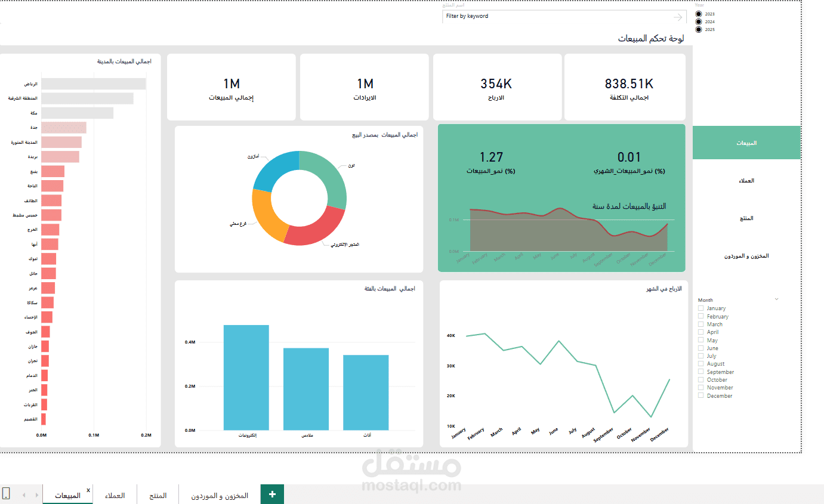Open the المبيعات page tab
Screen dimensions: 824x504
(x=67, y=496)
